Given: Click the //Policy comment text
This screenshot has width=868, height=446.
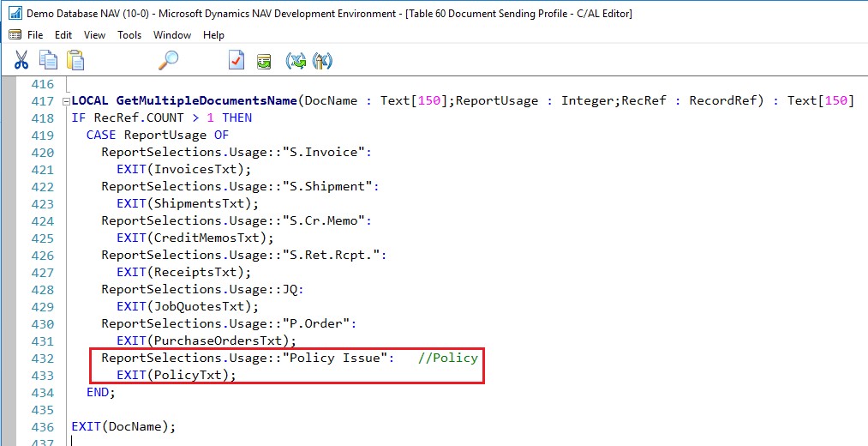Looking at the screenshot, I should pos(447,358).
